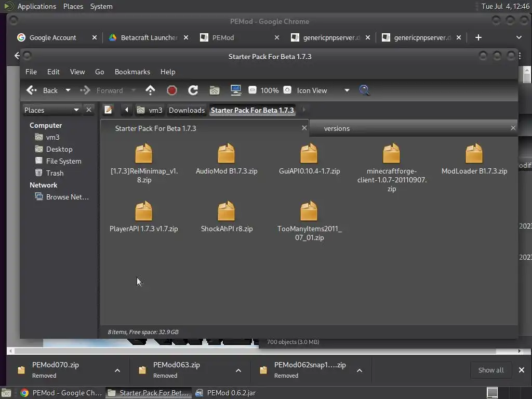Open the Go menu
The width and height of the screenshot is (532, 399).
99,72
